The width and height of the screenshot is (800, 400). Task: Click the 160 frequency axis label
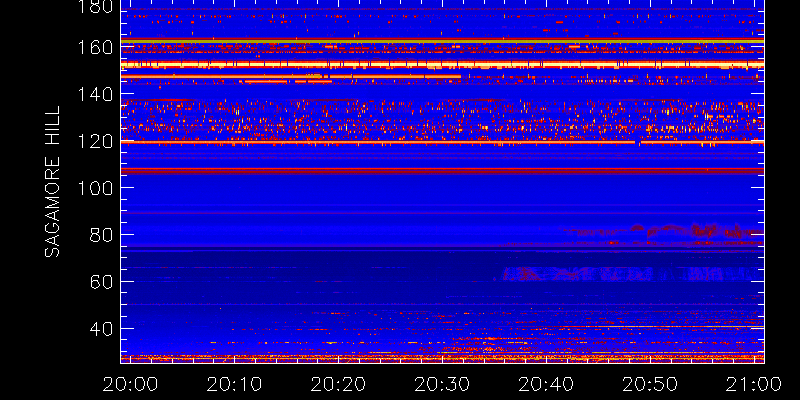(95, 47)
